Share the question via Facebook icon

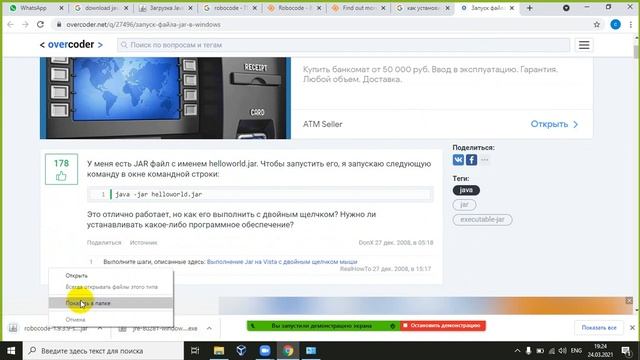(471, 160)
